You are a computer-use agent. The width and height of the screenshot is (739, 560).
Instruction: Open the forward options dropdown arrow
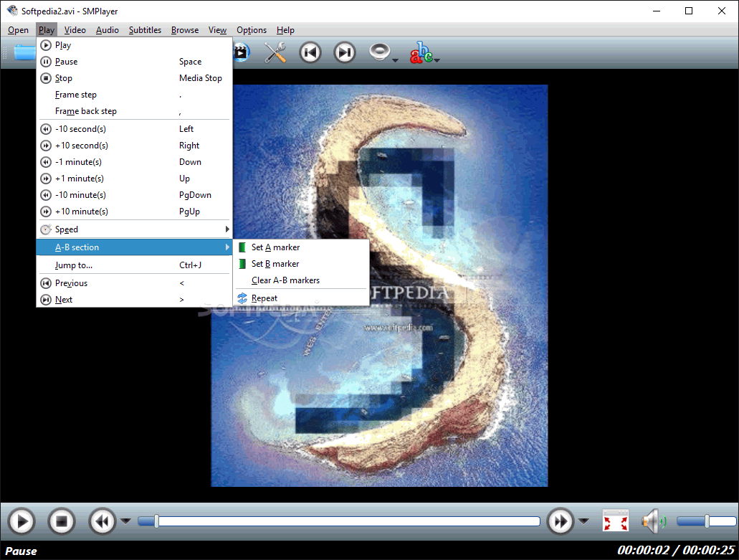583,521
